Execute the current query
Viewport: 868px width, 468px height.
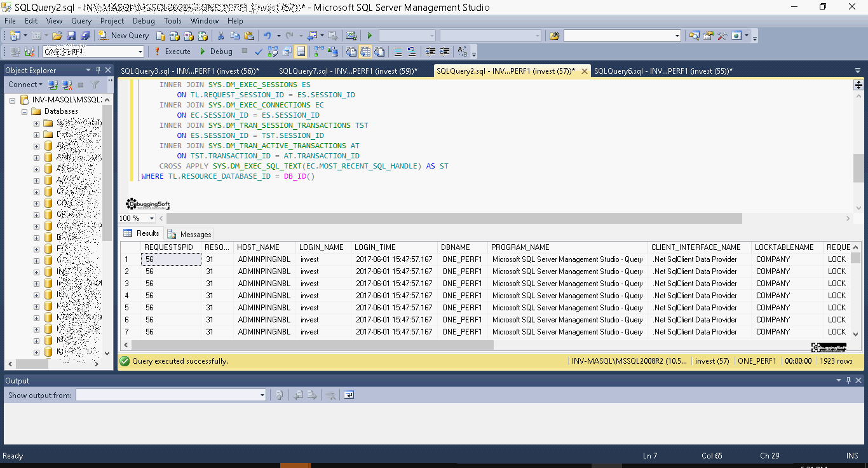click(x=172, y=52)
